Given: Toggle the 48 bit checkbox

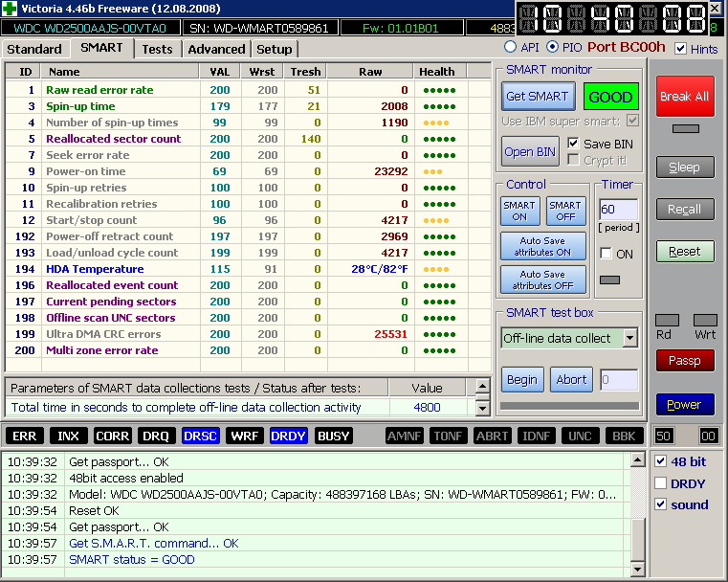Looking at the screenshot, I should [x=661, y=461].
